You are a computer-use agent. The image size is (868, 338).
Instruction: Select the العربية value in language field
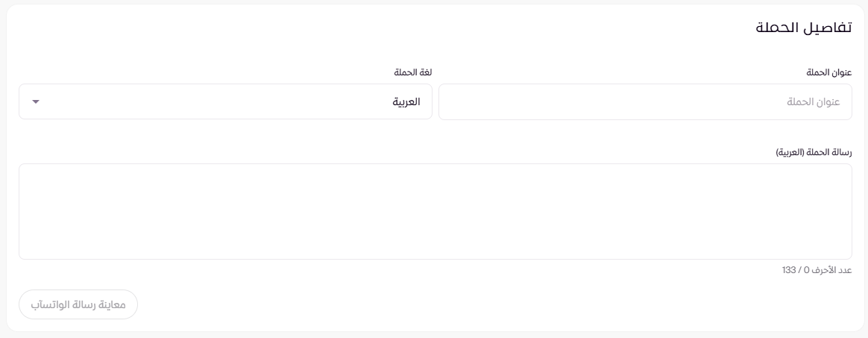(x=406, y=101)
